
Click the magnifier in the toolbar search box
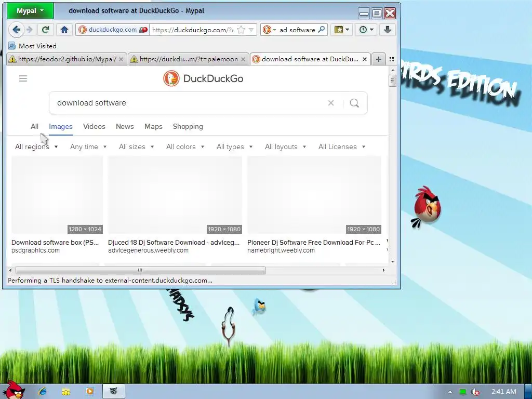321,30
